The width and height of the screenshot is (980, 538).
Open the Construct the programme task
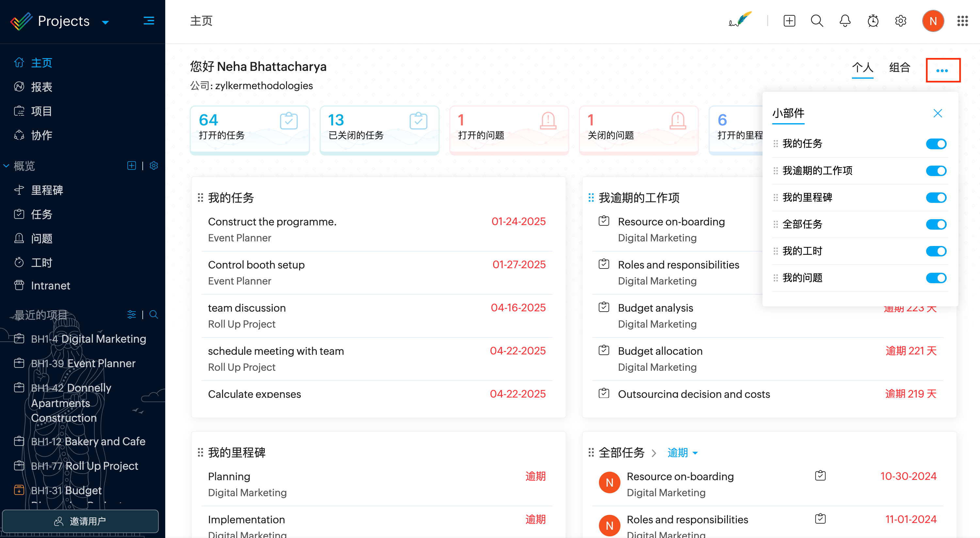pyautogui.click(x=272, y=221)
